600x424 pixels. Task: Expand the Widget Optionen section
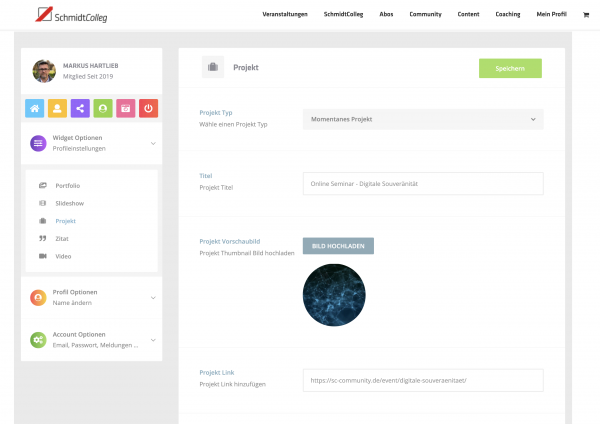pyautogui.click(x=91, y=144)
